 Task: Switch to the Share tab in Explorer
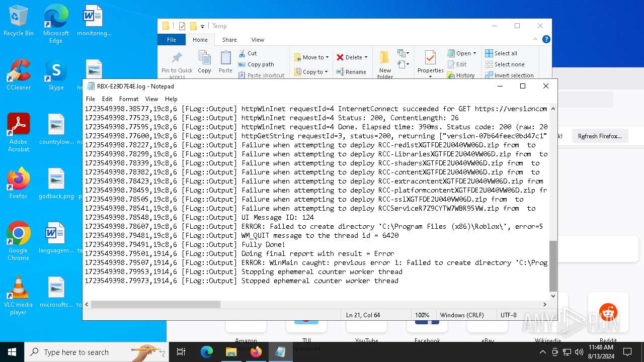tap(229, 40)
